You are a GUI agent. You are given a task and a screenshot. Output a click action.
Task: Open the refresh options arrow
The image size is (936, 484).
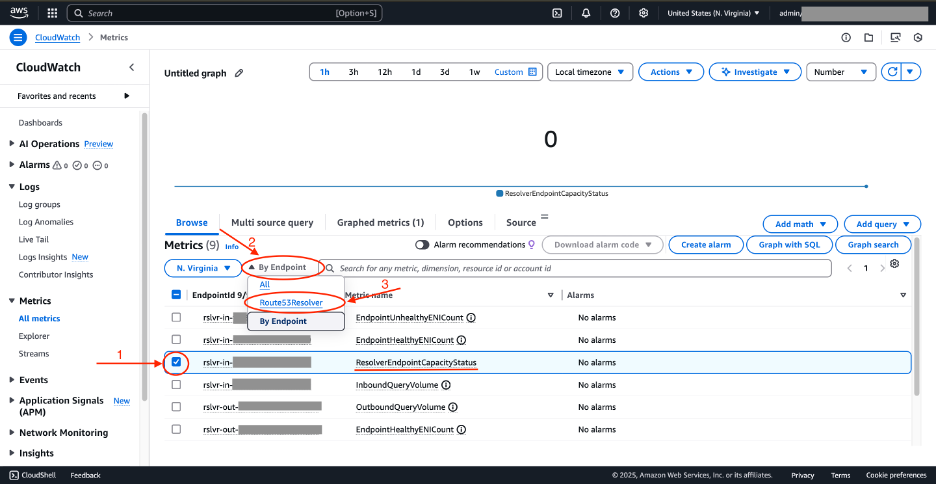click(x=910, y=72)
